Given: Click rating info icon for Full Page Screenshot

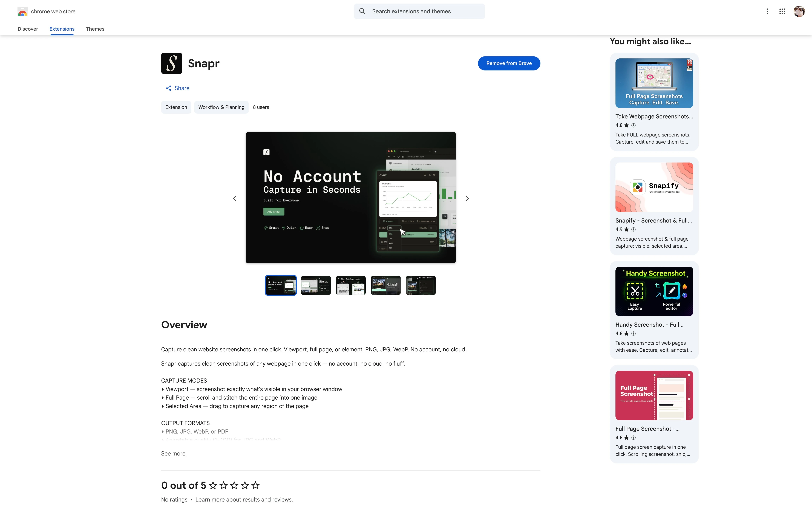Looking at the screenshot, I should click(x=634, y=438).
